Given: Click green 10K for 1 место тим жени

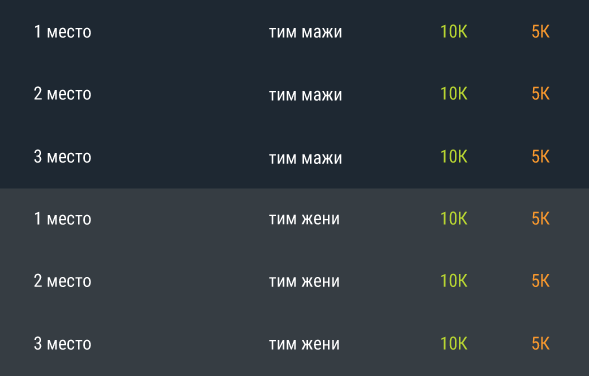Looking at the screenshot, I should 454,219.
